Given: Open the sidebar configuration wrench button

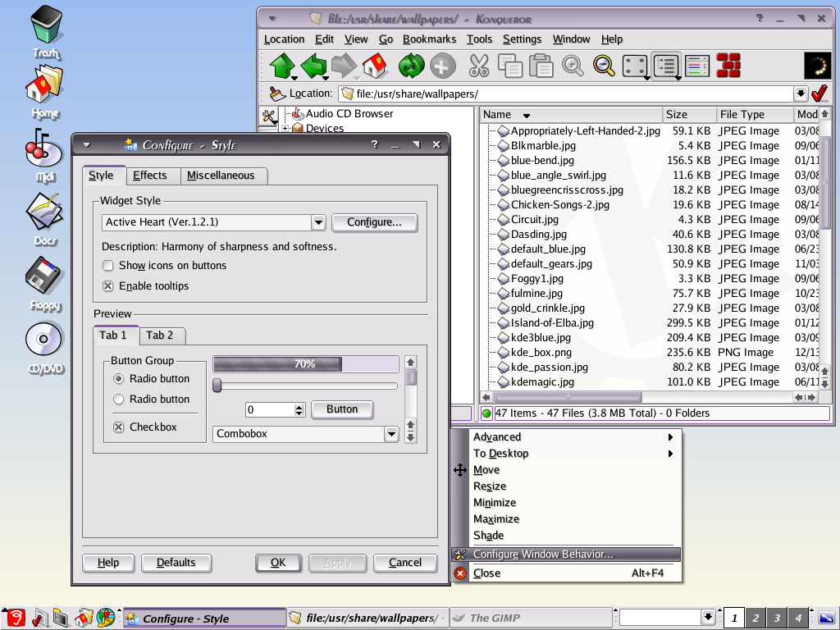Looking at the screenshot, I should (x=268, y=116).
